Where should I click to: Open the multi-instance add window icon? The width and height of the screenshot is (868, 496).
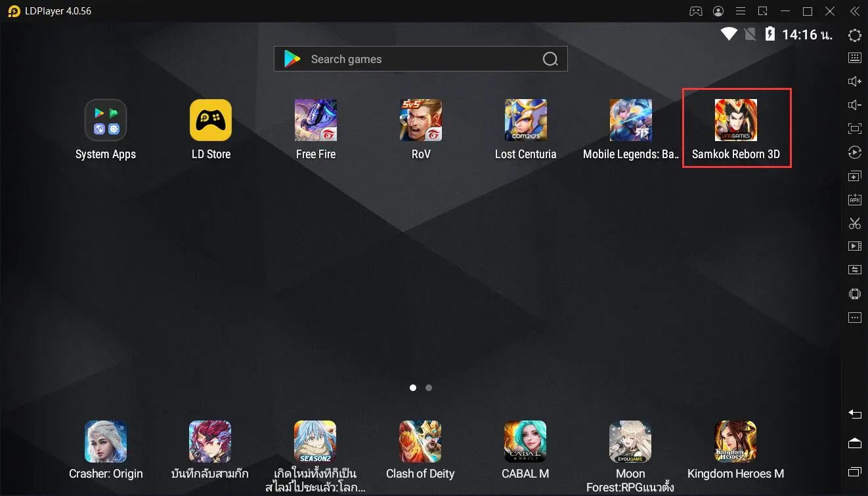pos(854,176)
